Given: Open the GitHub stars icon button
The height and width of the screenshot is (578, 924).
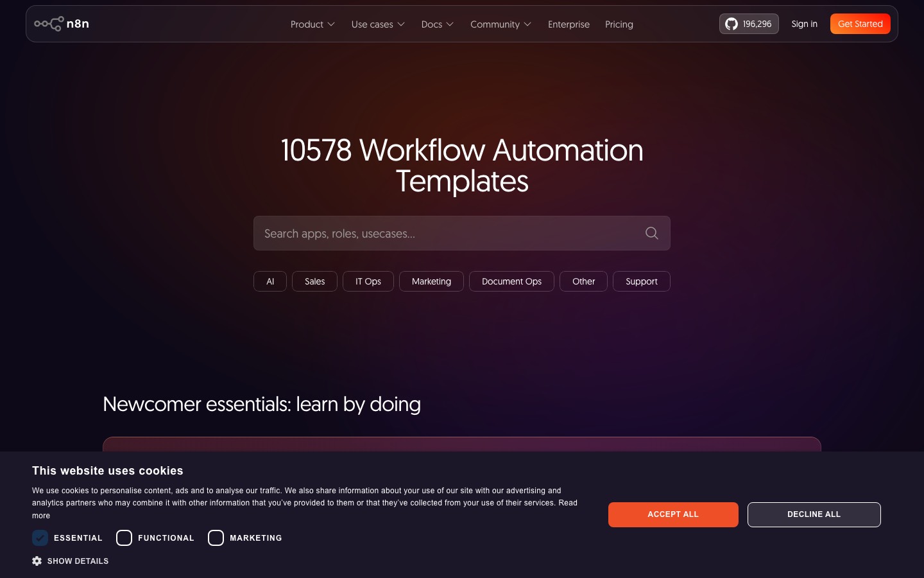Looking at the screenshot, I should [749, 24].
